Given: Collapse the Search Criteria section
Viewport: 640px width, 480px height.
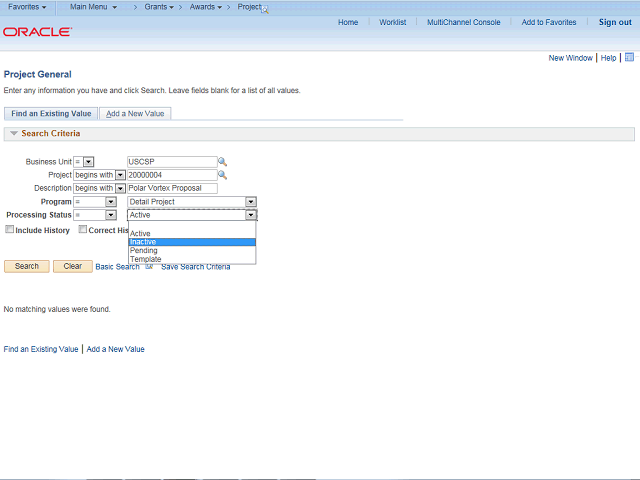Looking at the screenshot, I should [14, 133].
